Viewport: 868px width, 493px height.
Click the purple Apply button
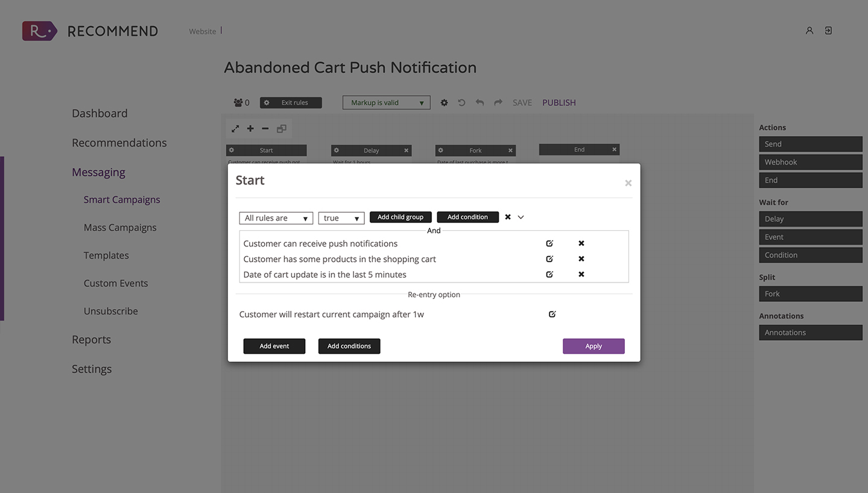[594, 346]
